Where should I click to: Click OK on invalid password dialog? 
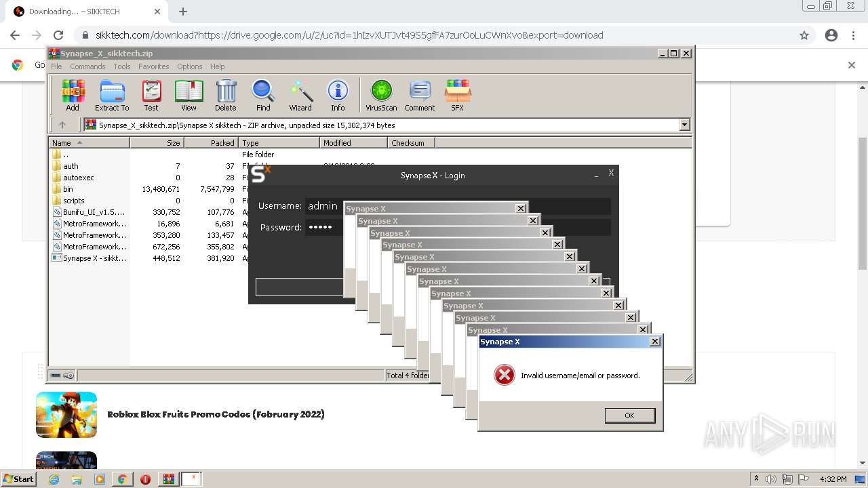point(629,415)
